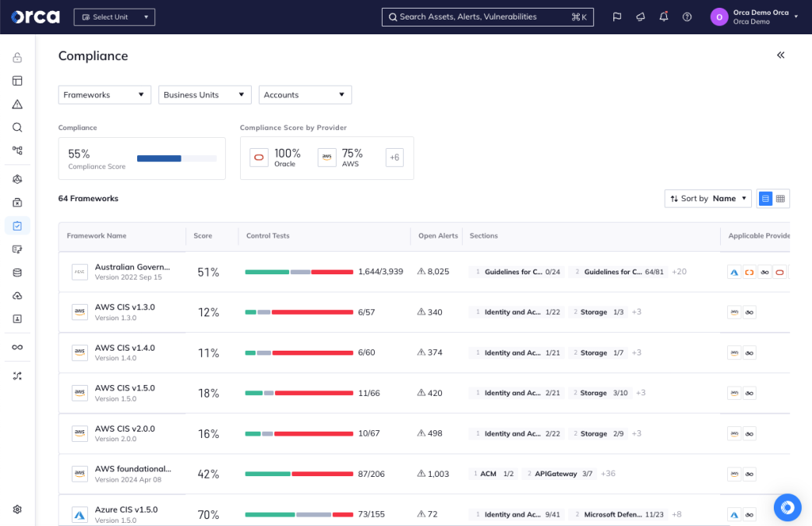Expand +36 sections on AWS foundational row
812x526 pixels.
tap(608, 473)
